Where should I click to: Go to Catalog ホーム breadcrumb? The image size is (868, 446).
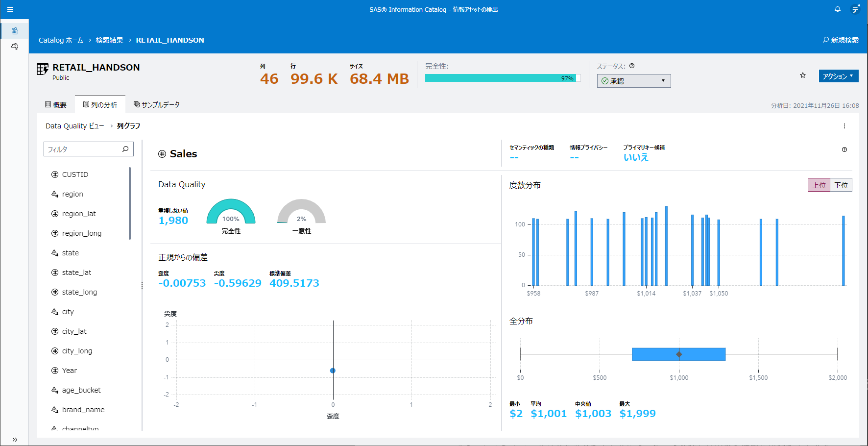pyautogui.click(x=61, y=40)
